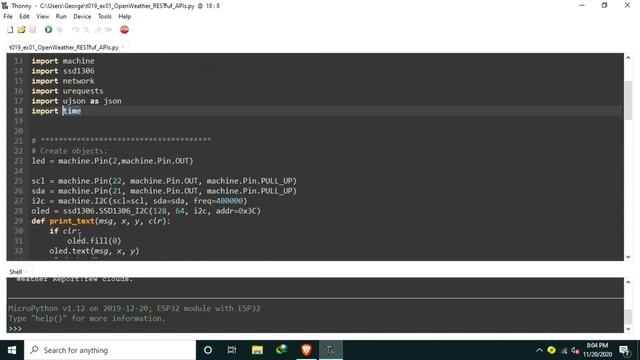
Task: Click the 'i2c = machine.I2C' line
Action: click(139, 201)
